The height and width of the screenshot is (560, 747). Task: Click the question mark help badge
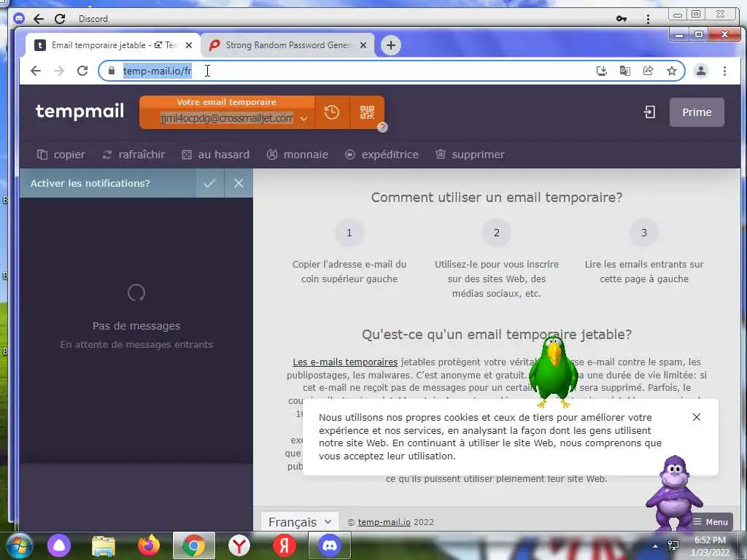click(x=382, y=127)
